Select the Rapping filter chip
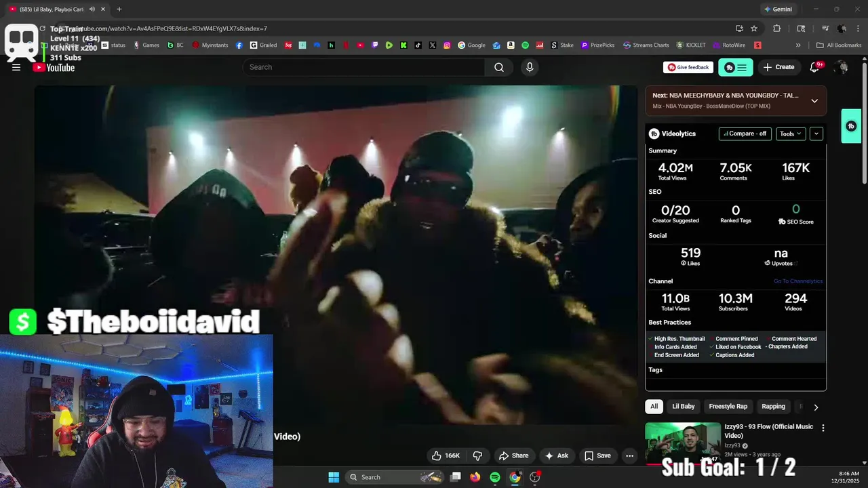Viewport: 868px width, 488px height. coord(773,407)
